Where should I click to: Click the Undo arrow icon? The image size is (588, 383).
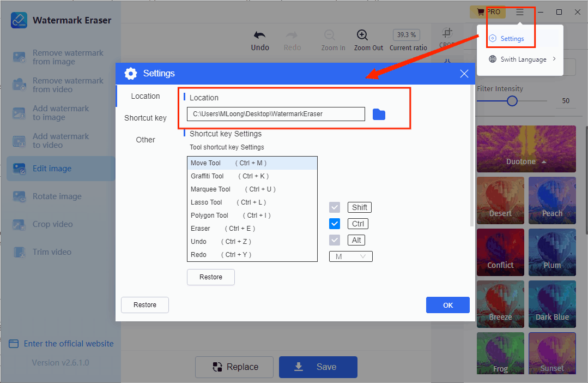(260, 35)
